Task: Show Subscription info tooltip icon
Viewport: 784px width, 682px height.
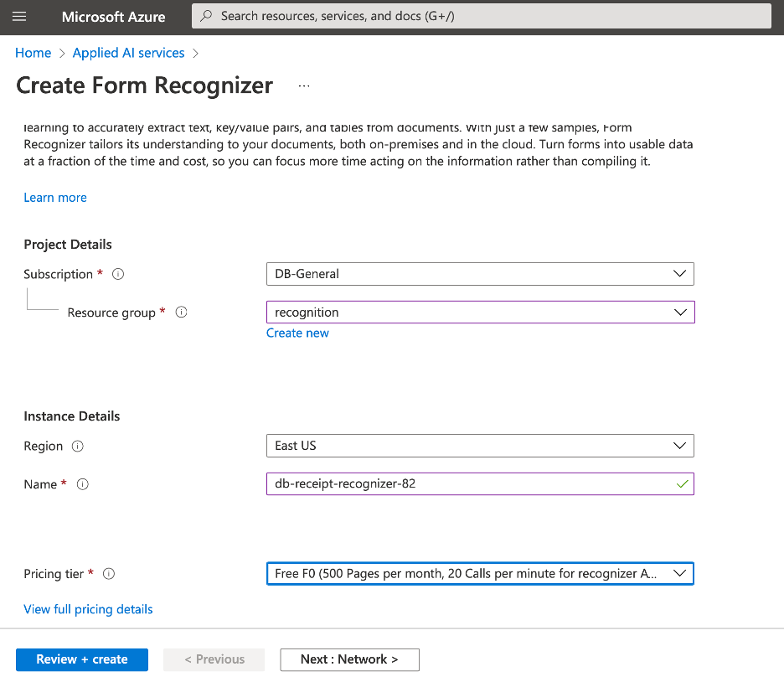Action: coord(118,274)
